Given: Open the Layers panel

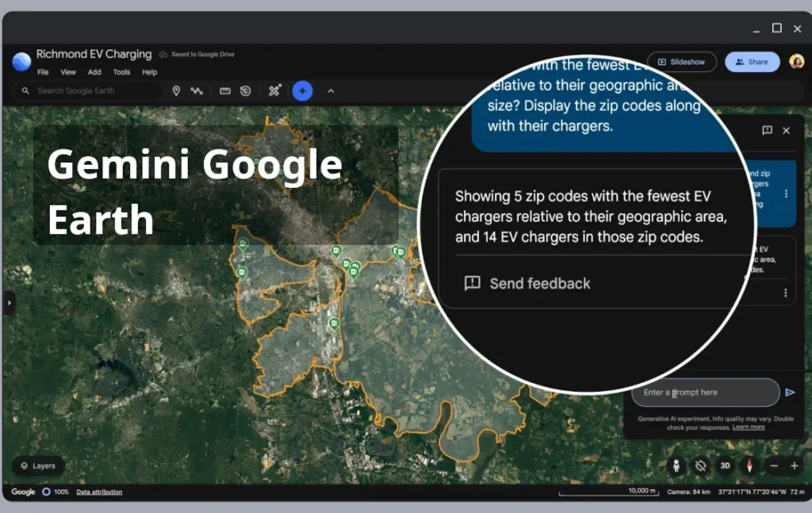Looking at the screenshot, I should [x=37, y=465].
